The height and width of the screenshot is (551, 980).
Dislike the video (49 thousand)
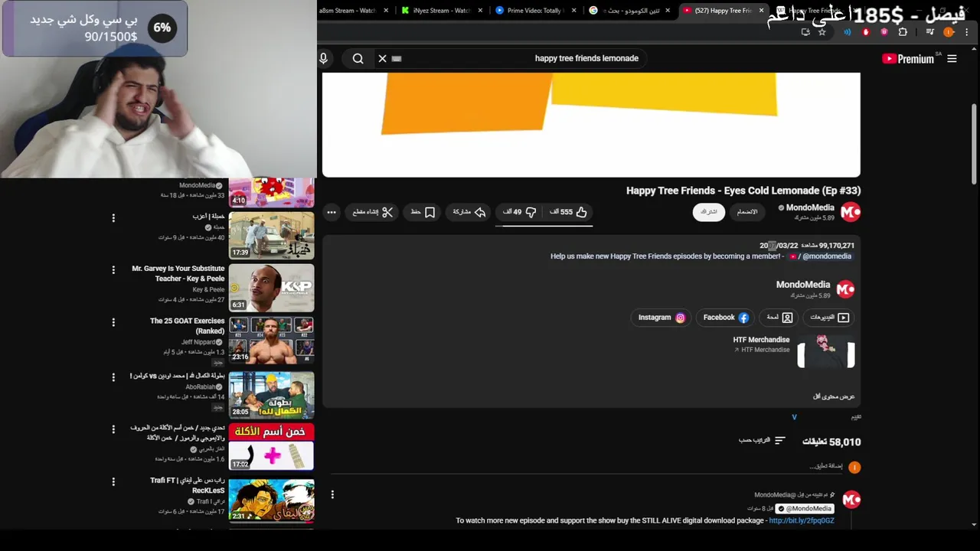[519, 212]
